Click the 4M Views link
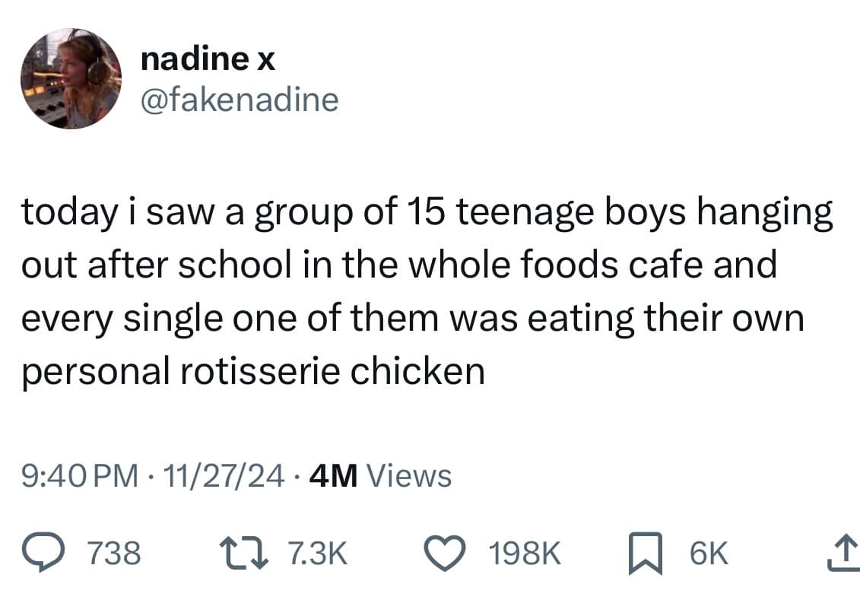 335,475
